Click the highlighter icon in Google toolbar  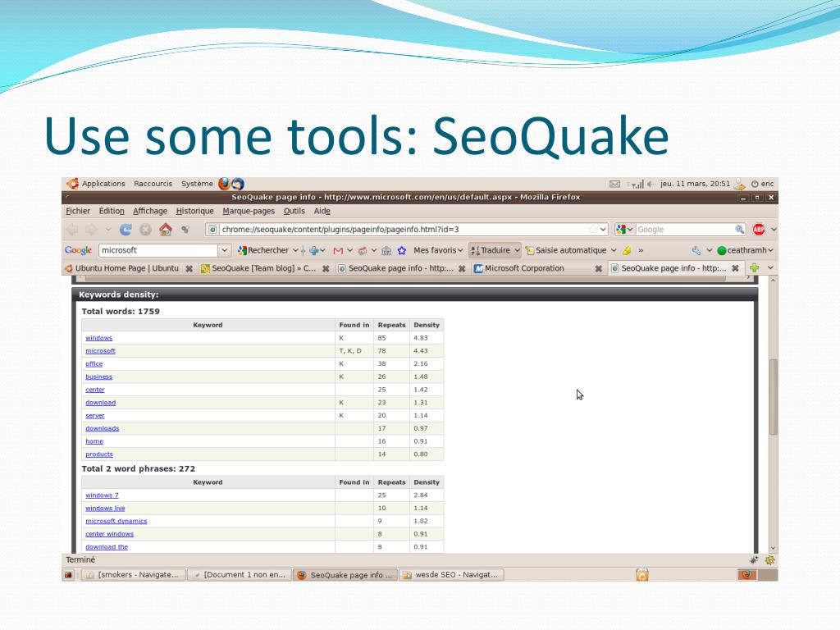[x=626, y=250]
